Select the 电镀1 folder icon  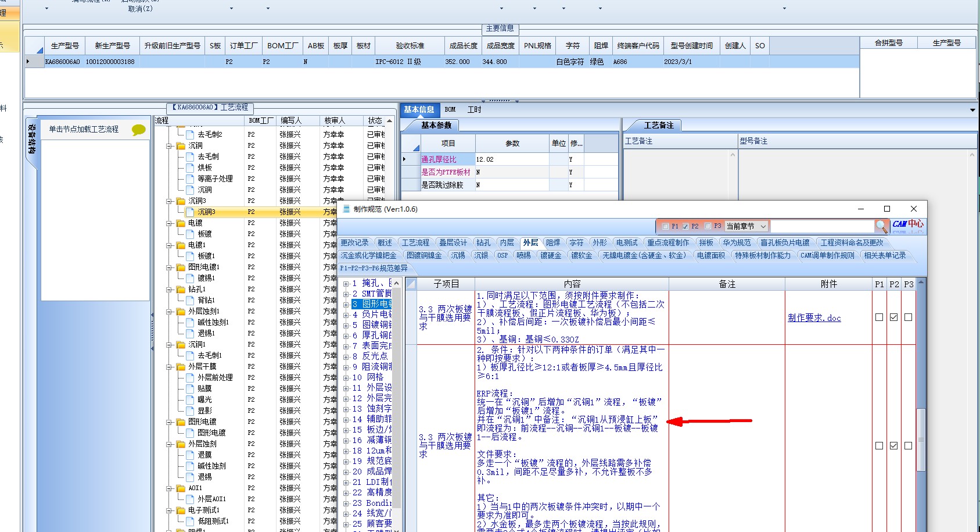point(181,245)
